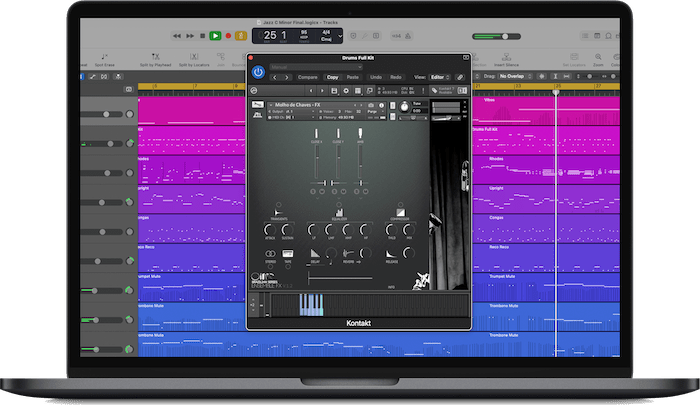Click the Kontakt shop tag icon
This screenshot has height=405, width=700.
434,91
